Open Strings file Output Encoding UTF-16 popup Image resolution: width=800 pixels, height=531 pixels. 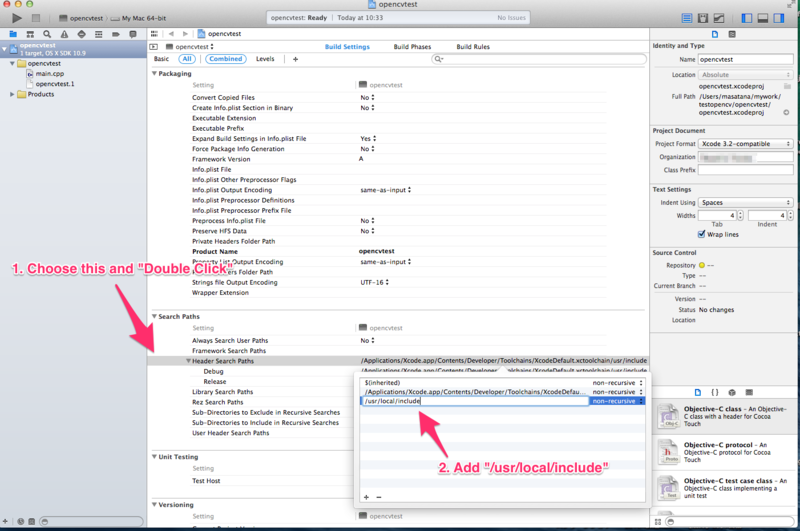[x=374, y=282]
